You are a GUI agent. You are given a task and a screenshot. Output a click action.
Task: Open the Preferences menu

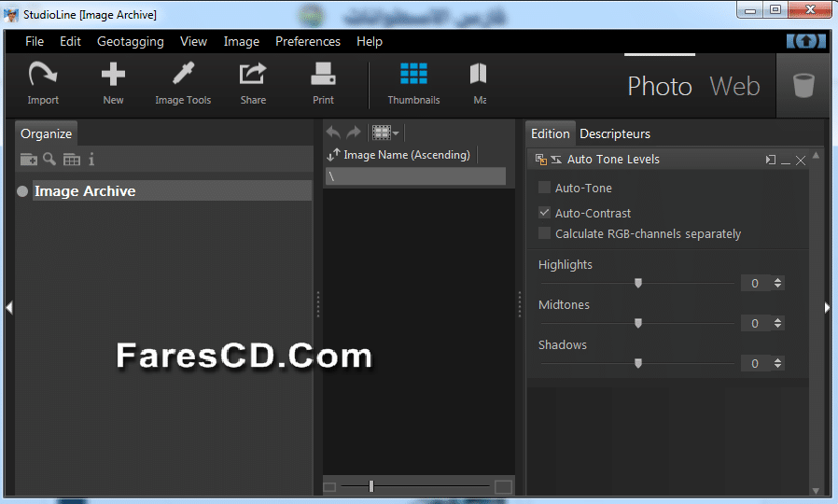point(308,41)
